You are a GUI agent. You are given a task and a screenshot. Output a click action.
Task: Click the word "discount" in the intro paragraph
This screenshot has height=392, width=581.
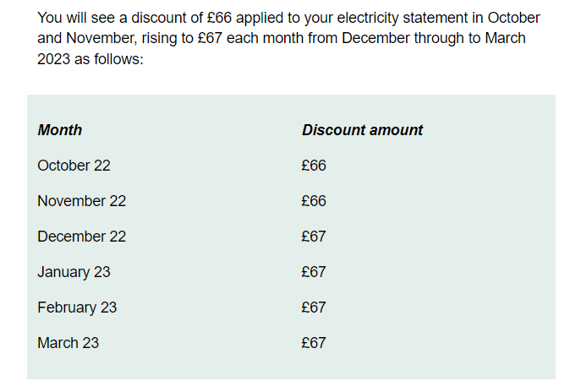(x=158, y=19)
